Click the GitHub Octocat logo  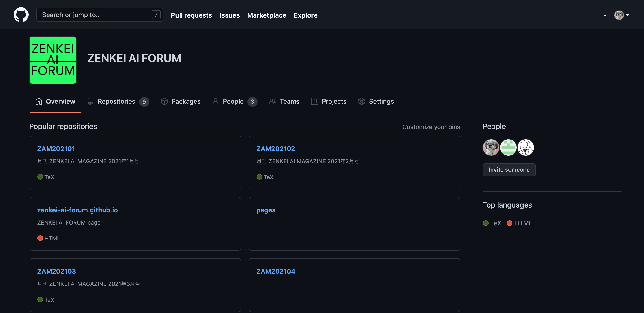click(x=21, y=15)
